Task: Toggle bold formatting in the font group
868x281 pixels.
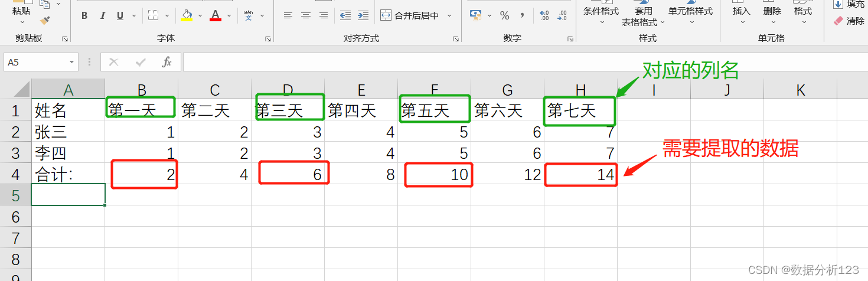Action: coord(84,16)
